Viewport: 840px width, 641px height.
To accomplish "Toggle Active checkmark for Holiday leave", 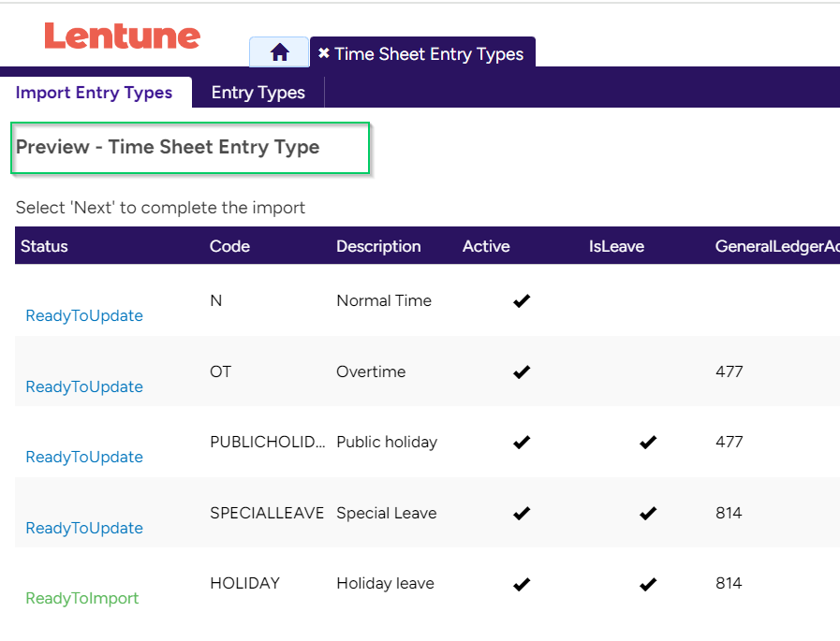I will coord(522,584).
